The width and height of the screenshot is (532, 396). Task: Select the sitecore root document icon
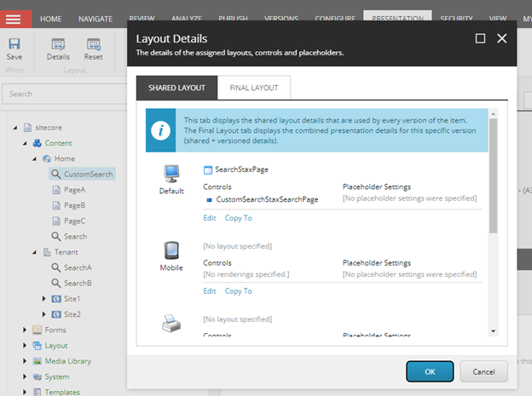(28, 128)
